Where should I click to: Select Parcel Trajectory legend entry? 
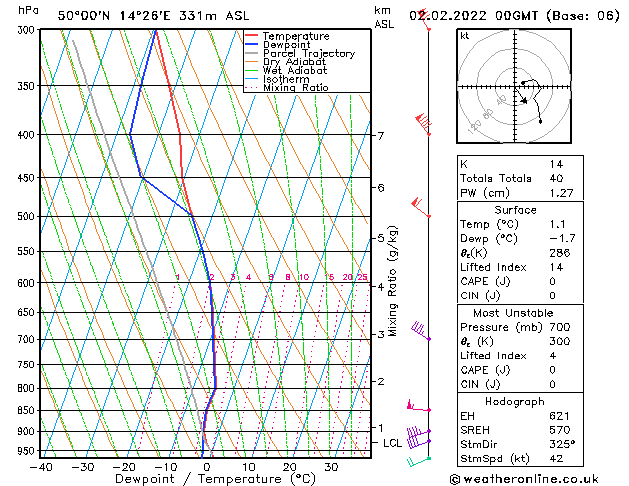pos(308,54)
